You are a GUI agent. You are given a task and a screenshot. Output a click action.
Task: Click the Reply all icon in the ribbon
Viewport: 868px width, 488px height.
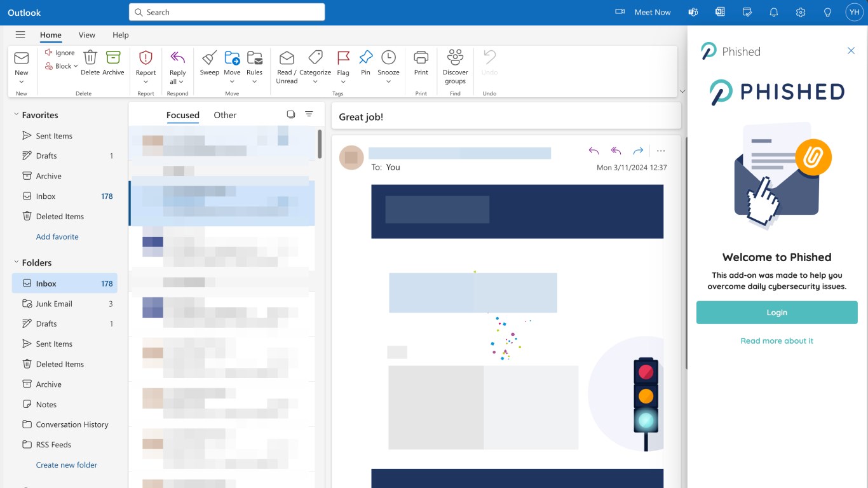[178, 58]
